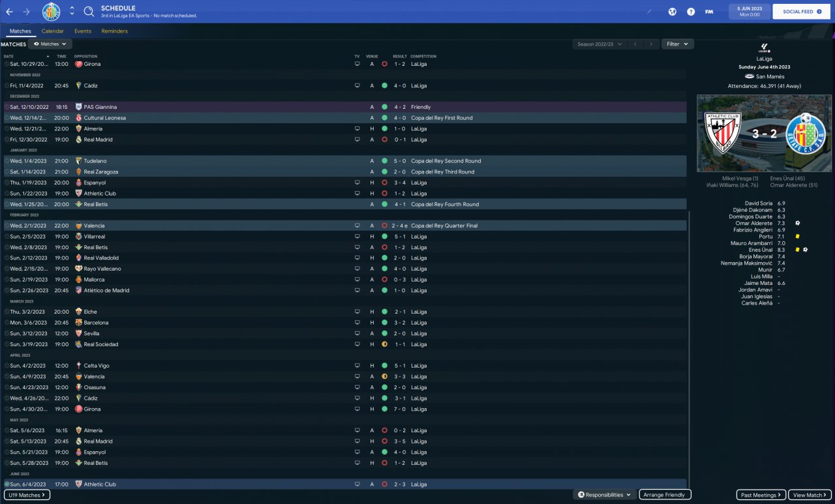Click the View Match button
Screen dimensions: 835x504
pyautogui.click(x=810, y=495)
